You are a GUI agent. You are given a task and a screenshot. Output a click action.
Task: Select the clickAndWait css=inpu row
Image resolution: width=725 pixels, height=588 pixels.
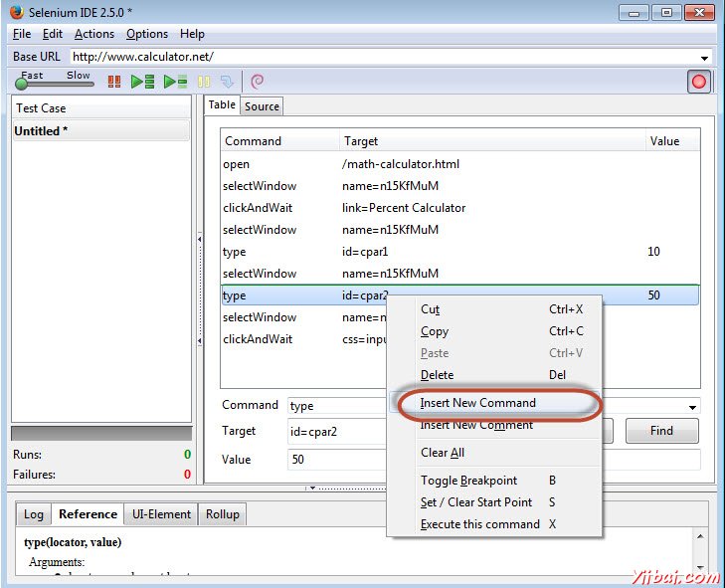(304, 339)
